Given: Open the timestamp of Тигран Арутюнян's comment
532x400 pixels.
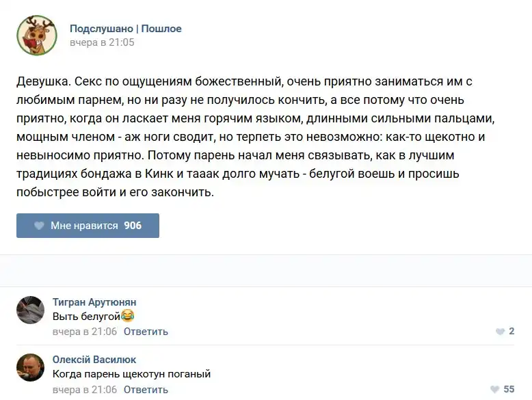Looking at the screenshot, I should pos(85,332).
